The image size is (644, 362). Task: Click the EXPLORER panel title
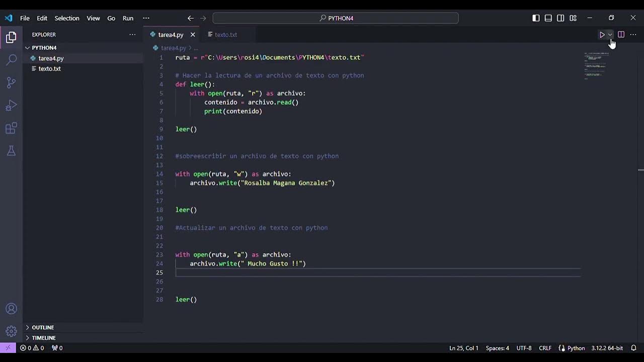tap(44, 35)
